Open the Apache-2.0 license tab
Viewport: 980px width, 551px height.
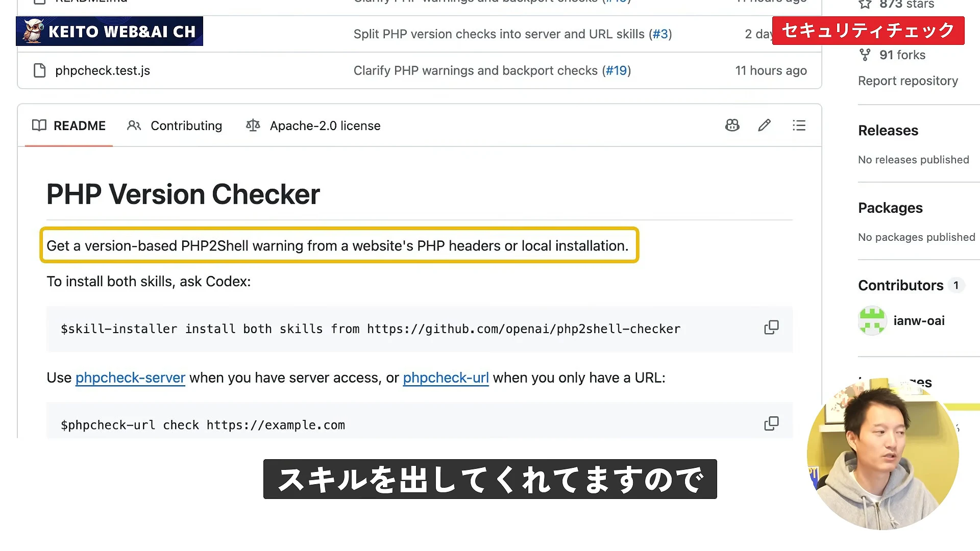click(313, 126)
